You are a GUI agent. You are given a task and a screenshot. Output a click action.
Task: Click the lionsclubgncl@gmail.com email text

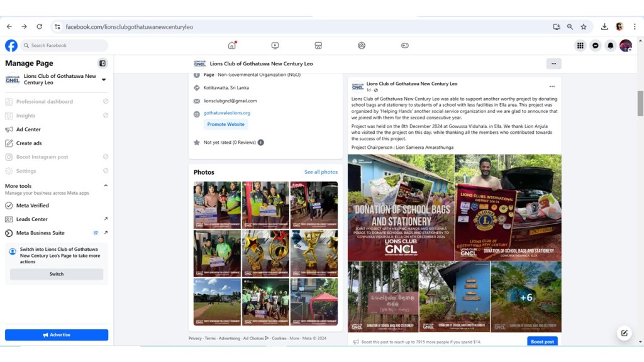230,101
